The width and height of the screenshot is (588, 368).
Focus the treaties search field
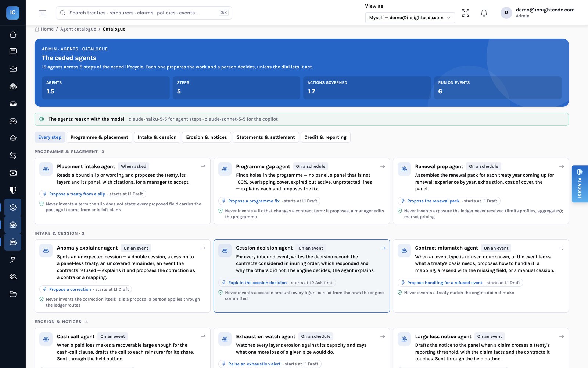tap(144, 13)
